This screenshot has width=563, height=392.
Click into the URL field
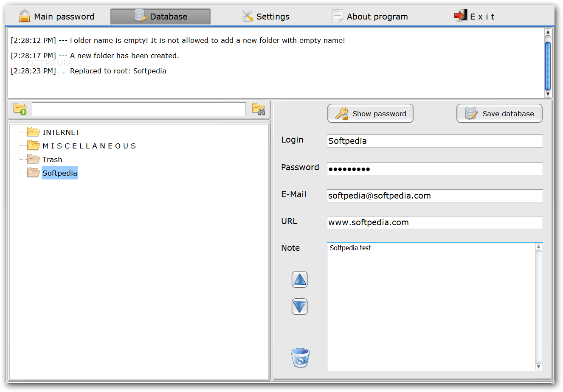[x=435, y=222]
